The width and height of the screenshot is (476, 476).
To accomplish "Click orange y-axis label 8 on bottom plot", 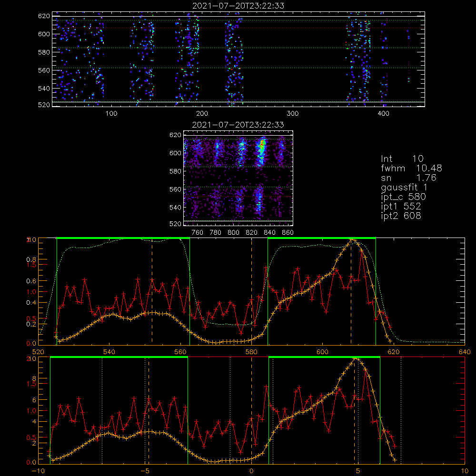I will 34,378.
